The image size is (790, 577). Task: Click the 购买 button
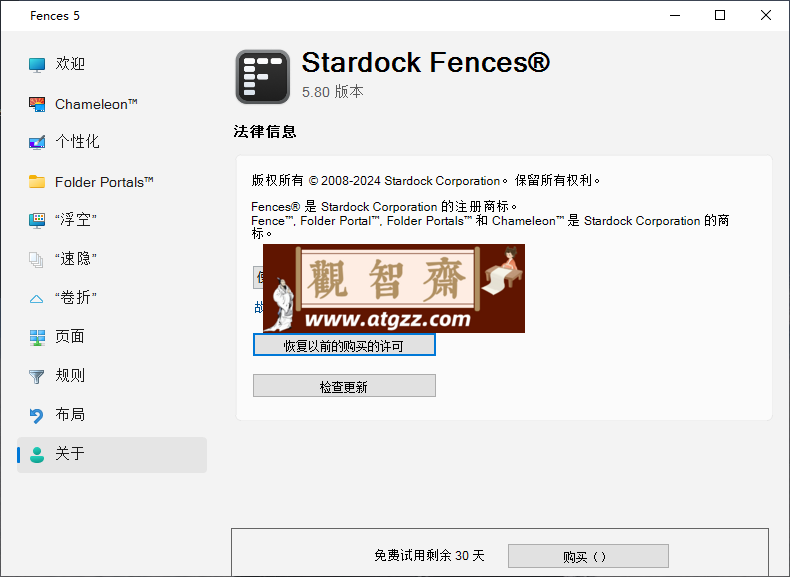pos(588,556)
